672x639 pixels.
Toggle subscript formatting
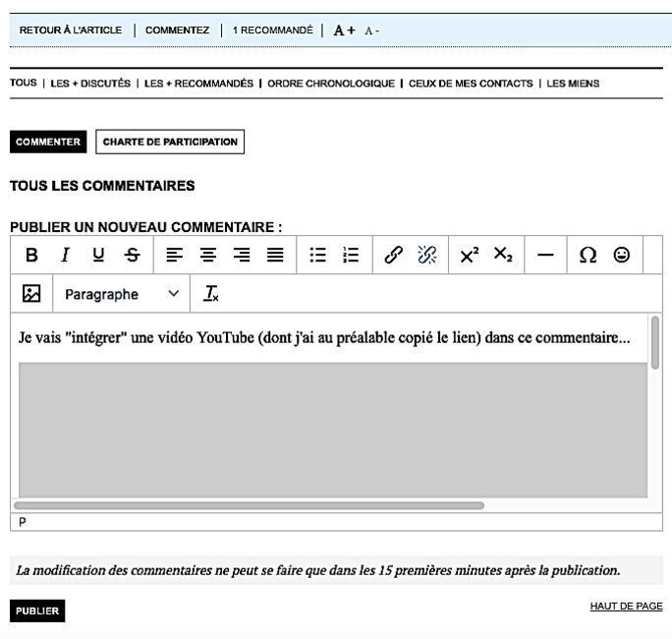coord(503,255)
